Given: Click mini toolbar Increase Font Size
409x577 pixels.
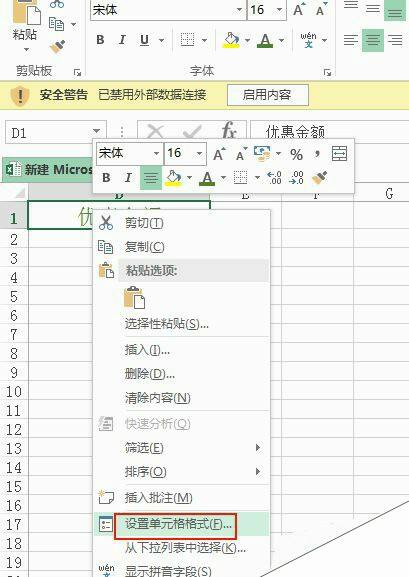Looking at the screenshot, I should point(219,154).
